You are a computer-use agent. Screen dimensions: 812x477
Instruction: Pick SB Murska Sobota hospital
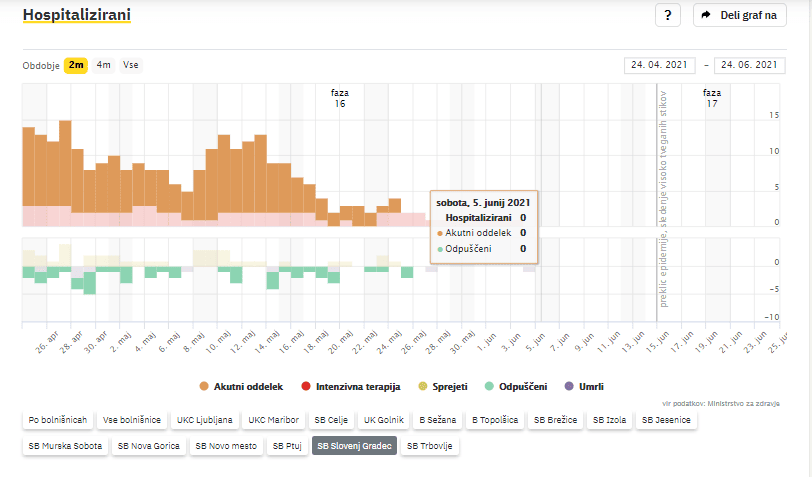[65, 446]
